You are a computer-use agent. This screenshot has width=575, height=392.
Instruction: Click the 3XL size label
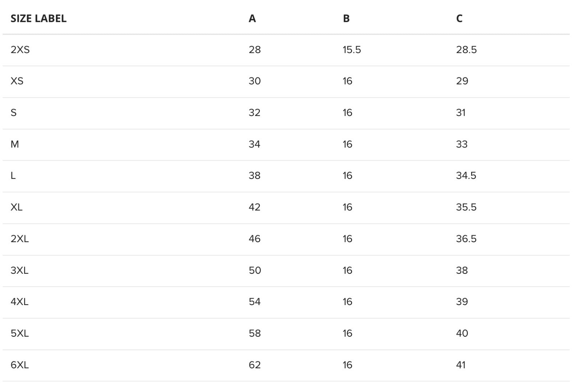19,270
